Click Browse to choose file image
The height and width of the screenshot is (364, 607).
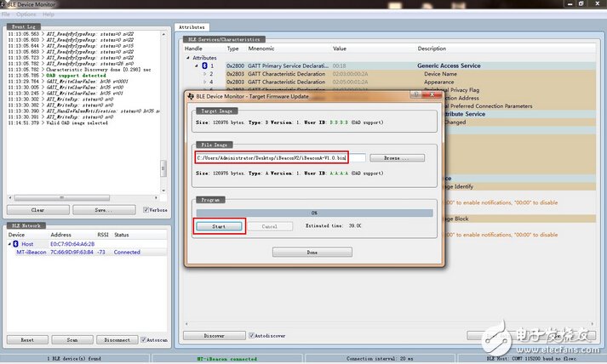tap(397, 158)
